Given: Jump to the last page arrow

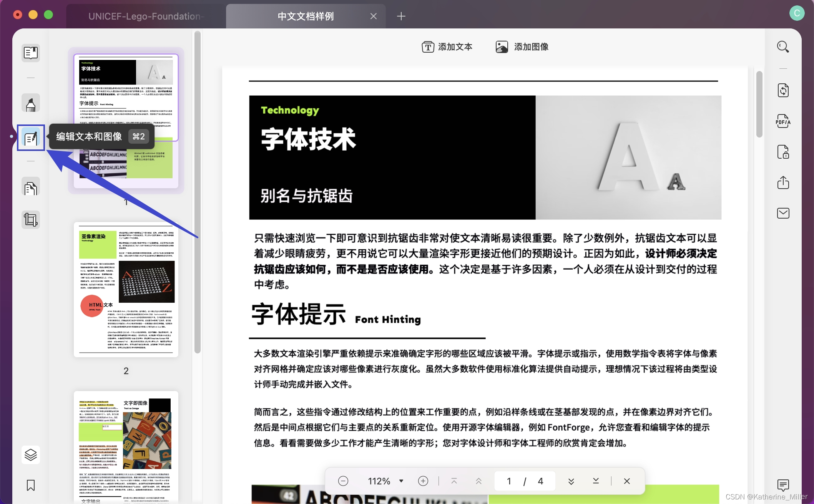Looking at the screenshot, I should pos(596,481).
